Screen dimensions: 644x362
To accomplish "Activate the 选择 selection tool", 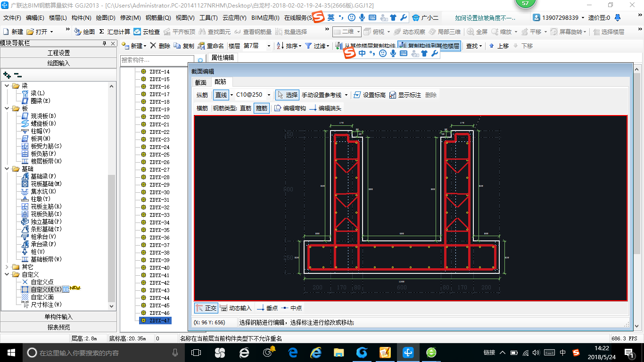I will pos(287,95).
